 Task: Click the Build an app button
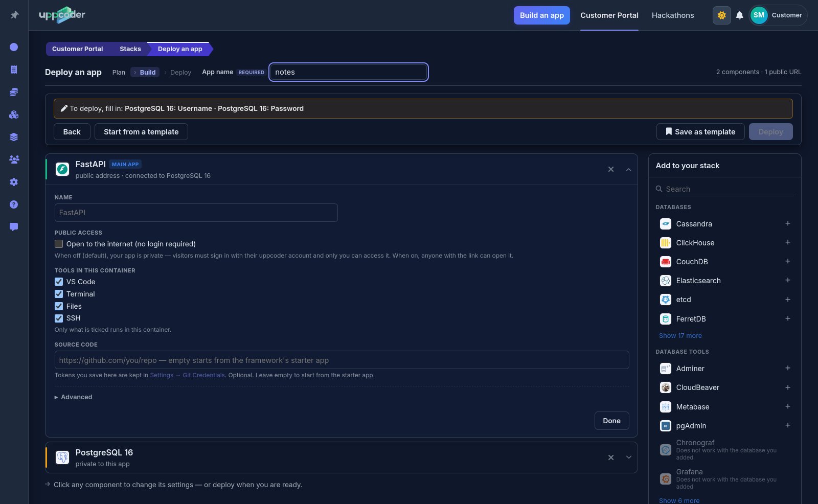(542, 15)
